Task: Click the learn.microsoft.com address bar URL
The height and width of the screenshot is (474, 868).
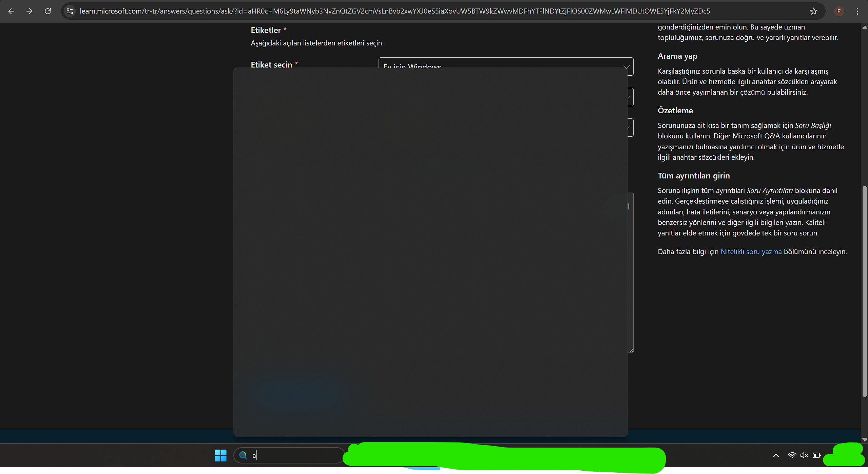Action: [x=395, y=11]
